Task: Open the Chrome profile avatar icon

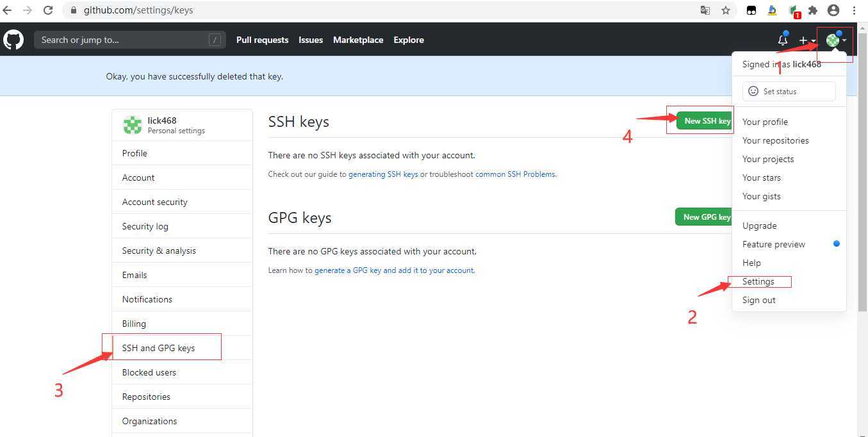Action: click(x=833, y=10)
